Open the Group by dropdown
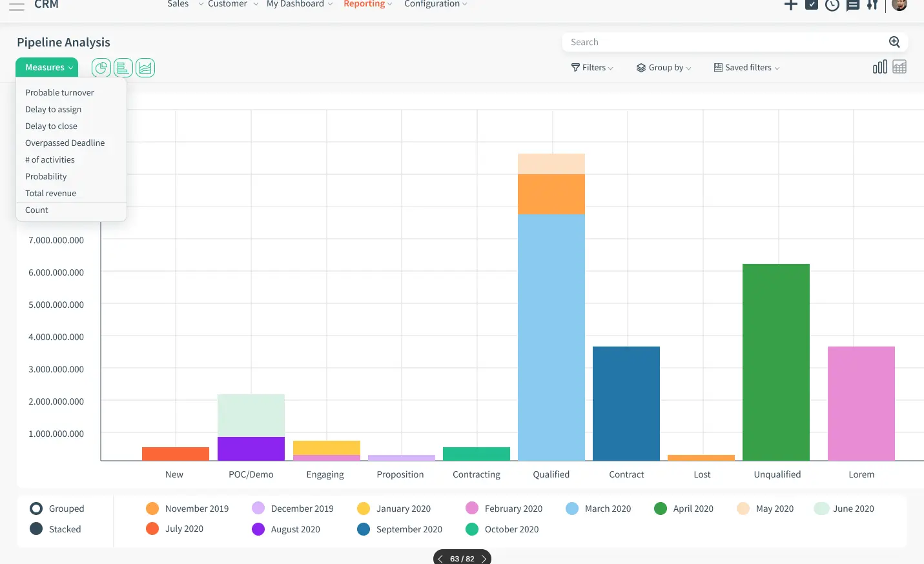The height and width of the screenshot is (564, 924). pyautogui.click(x=664, y=68)
